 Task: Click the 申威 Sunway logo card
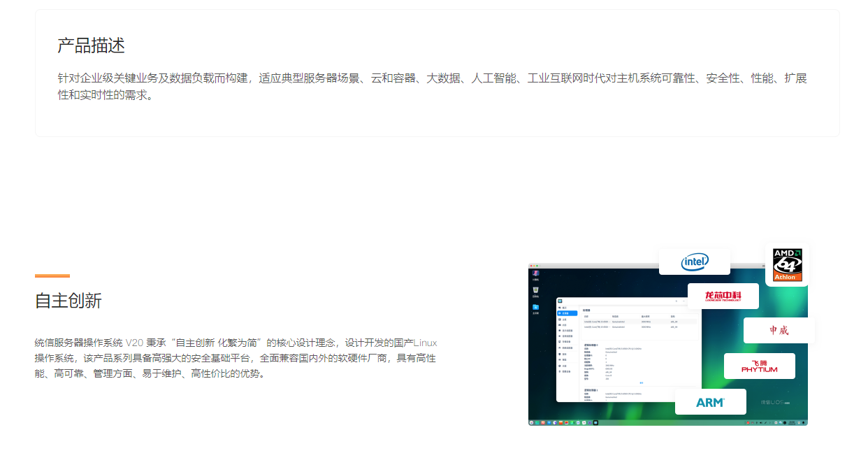(779, 330)
